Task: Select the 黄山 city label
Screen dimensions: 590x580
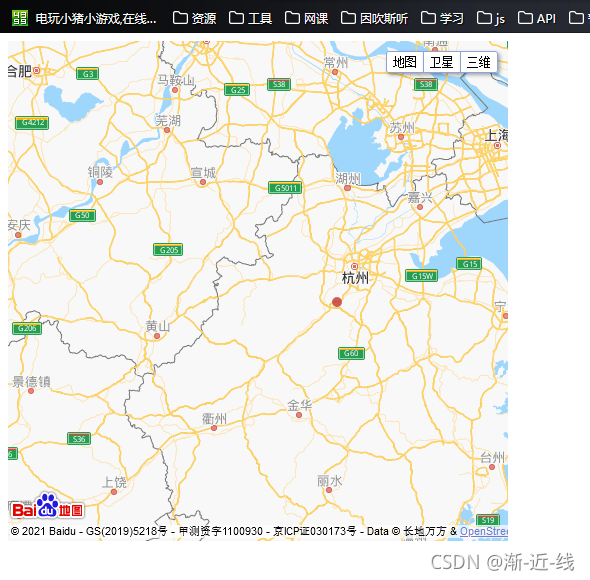Action: pyautogui.click(x=158, y=326)
